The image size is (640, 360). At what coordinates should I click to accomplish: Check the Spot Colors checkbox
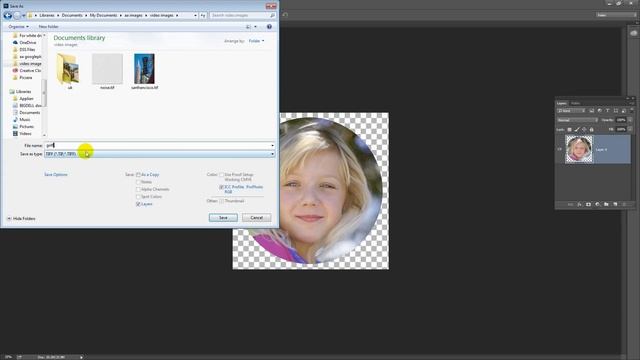[x=138, y=197]
